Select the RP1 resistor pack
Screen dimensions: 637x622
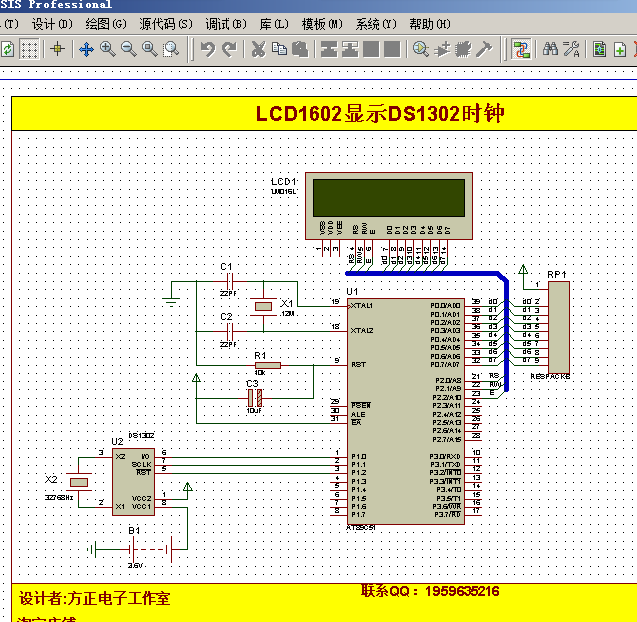click(559, 327)
